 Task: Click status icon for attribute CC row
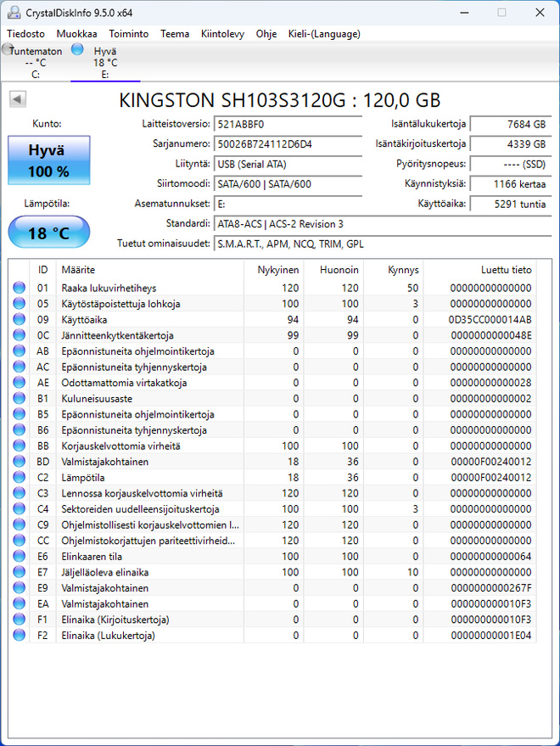[x=19, y=540]
